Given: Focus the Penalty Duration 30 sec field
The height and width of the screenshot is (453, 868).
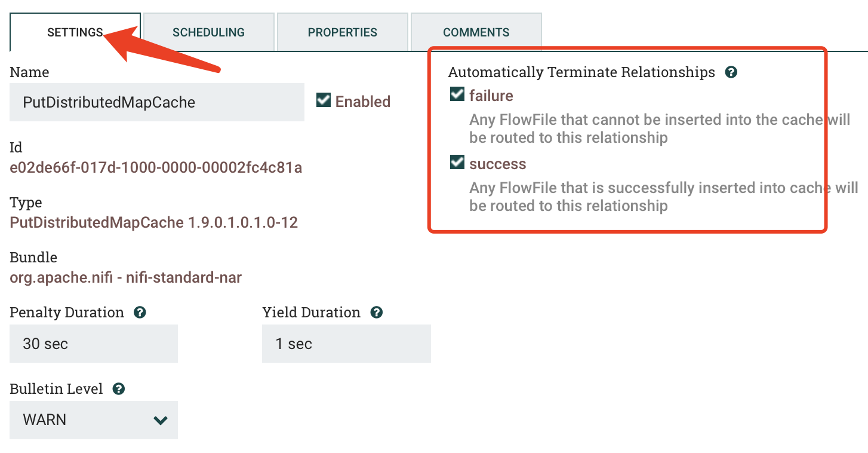Looking at the screenshot, I should 94,344.
